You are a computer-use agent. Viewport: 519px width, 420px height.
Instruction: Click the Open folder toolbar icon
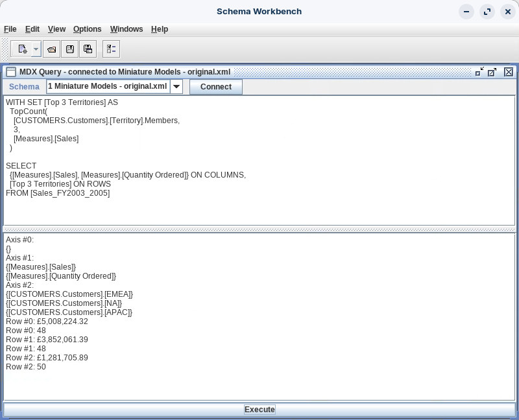point(52,49)
